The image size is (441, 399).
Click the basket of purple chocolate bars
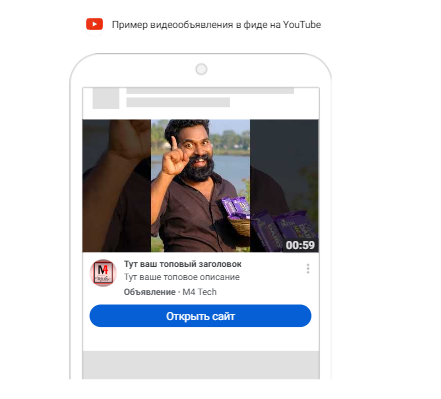(237, 216)
